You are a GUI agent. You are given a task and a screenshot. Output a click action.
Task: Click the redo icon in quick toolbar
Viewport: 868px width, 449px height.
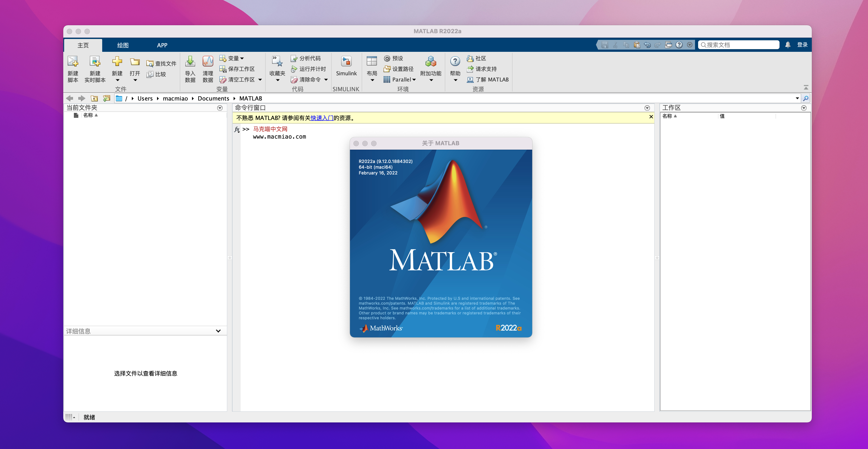[x=658, y=45]
